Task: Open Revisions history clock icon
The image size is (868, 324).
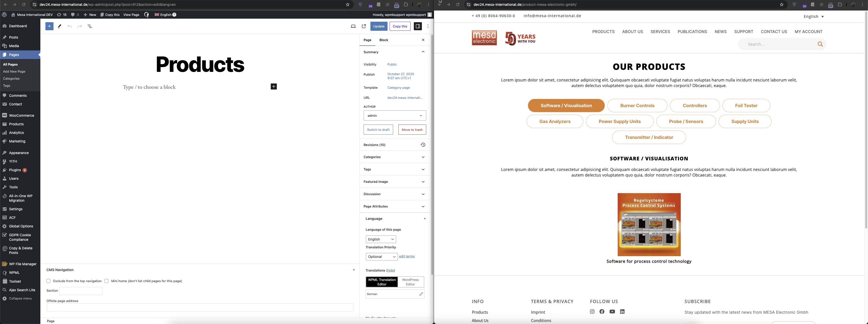Action: click(423, 145)
